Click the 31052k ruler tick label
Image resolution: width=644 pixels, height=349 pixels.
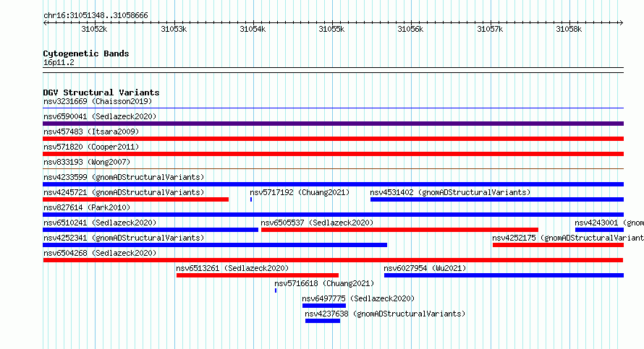tap(94, 29)
